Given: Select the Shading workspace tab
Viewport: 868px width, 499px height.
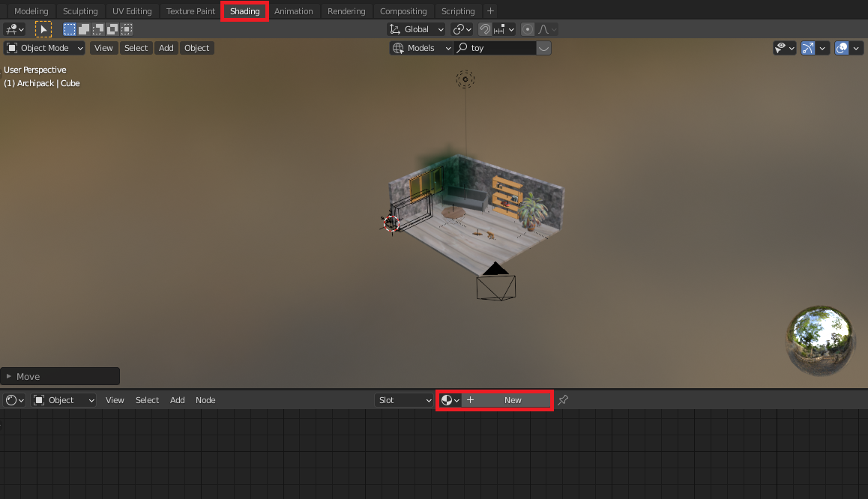Looking at the screenshot, I should [244, 11].
